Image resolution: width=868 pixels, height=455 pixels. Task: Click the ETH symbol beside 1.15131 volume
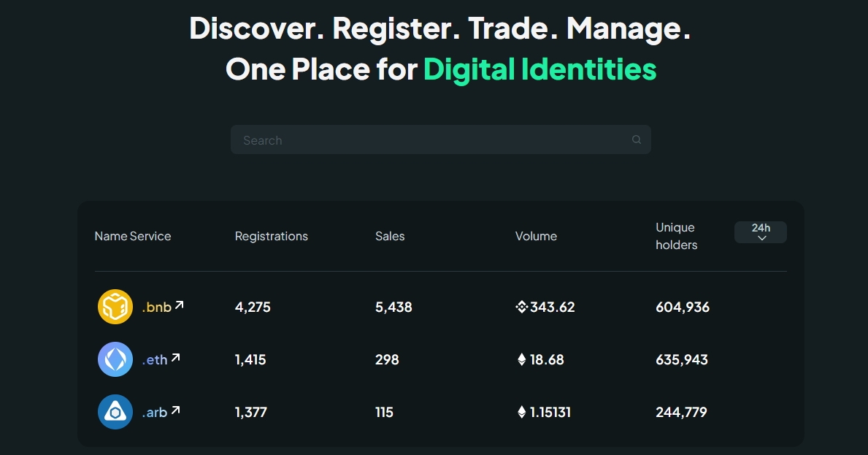tap(521, 411)
